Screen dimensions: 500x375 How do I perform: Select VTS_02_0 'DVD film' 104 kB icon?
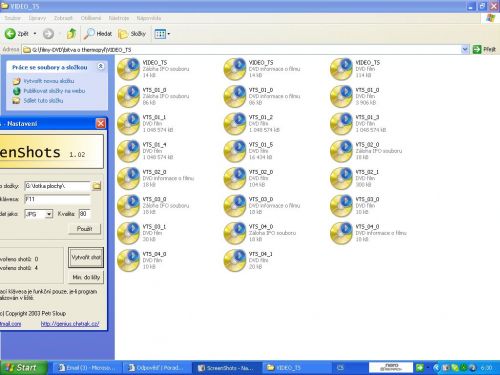(x=235, y=178)
